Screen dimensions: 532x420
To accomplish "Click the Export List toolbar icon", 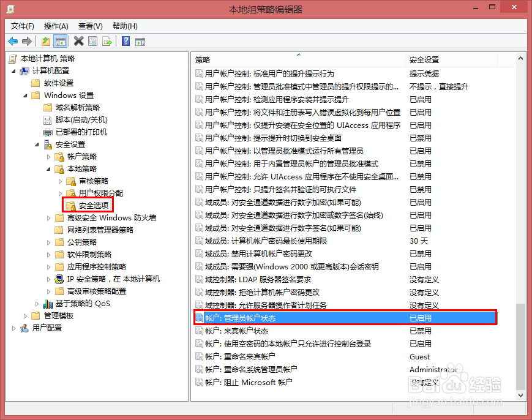I will click(x=107, y=41).
